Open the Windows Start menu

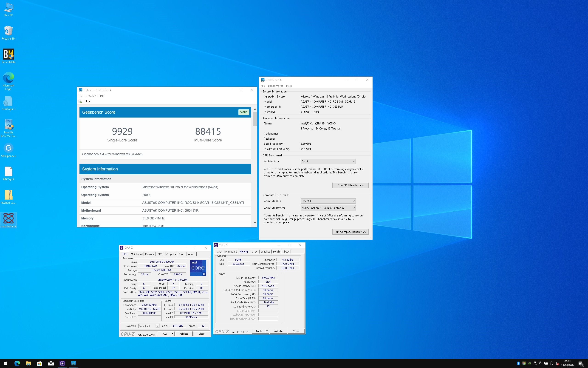point(6,363)
